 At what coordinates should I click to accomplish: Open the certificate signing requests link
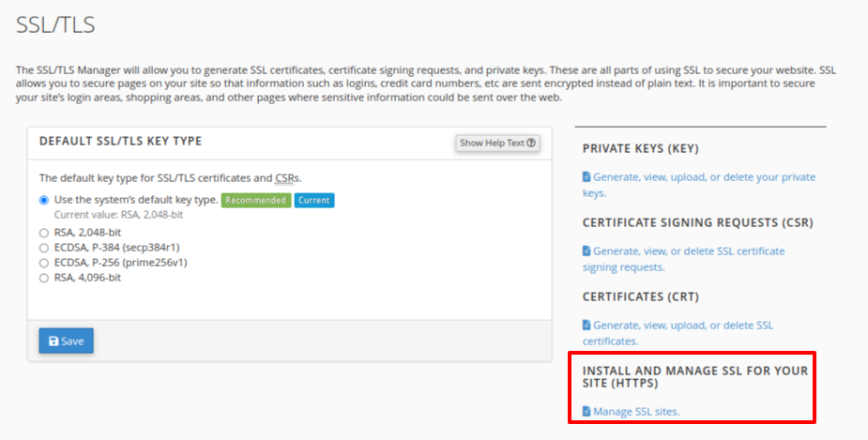click(x=688, y=251)
